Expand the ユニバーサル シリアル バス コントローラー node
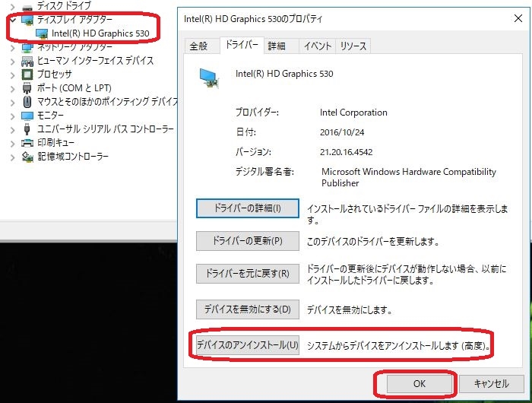532x403 pixels. coord(13,130)
